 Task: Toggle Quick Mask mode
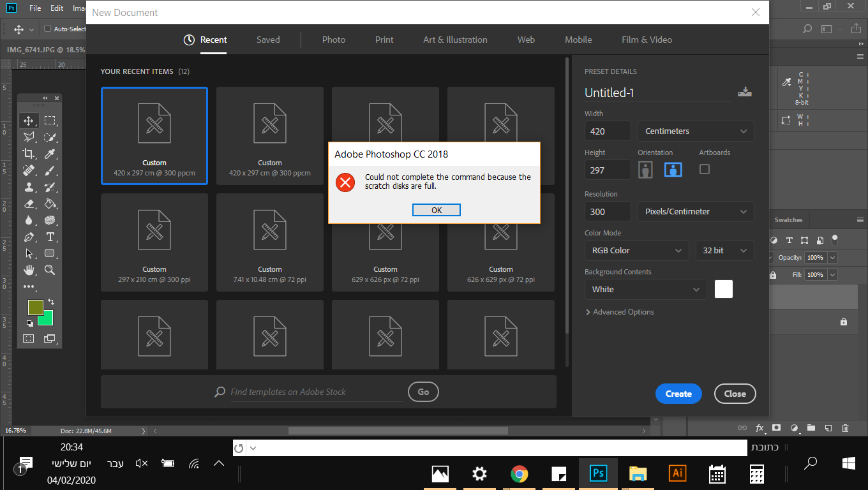tap(28, 338)
